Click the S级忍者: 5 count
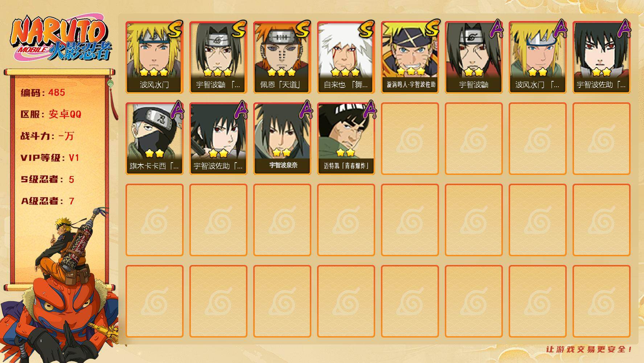 47,179
